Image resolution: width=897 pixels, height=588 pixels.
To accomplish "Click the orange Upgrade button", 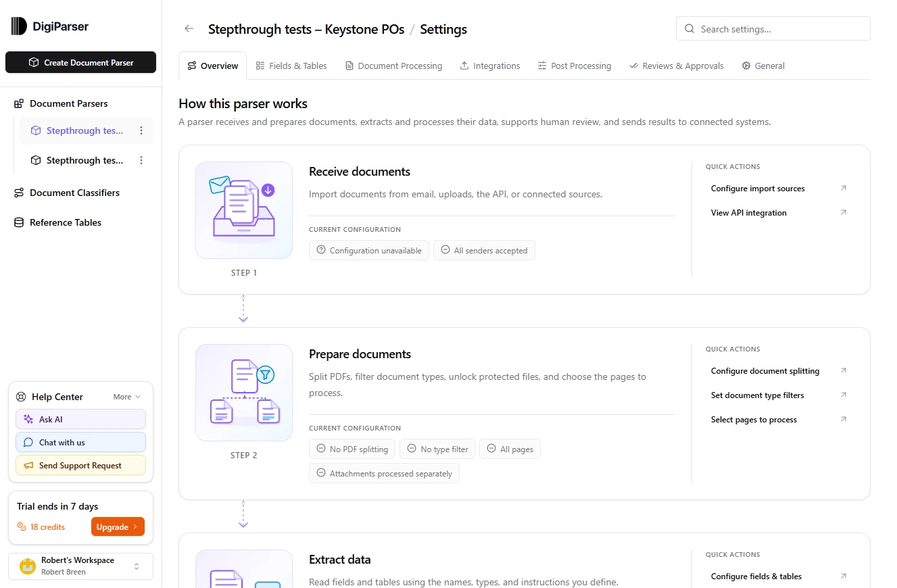I will (118, 526).
